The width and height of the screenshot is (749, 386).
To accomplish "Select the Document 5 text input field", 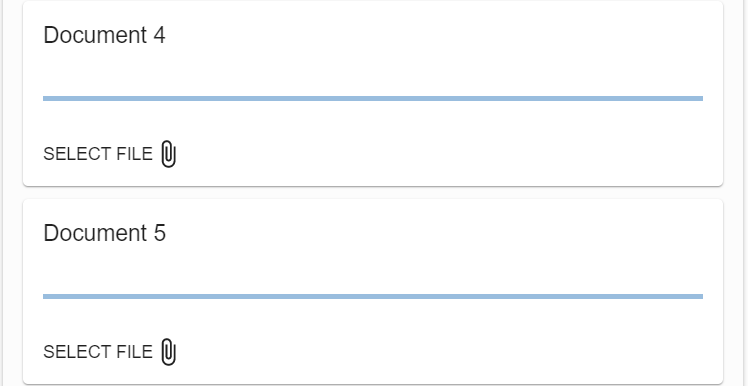I will click(373, 279).
